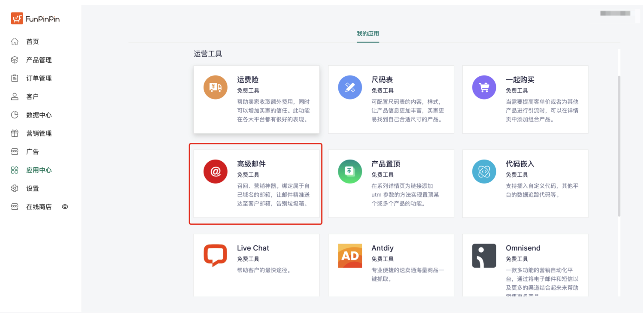The width and height of the screenshot is (644, 314).
Task: Open 订单管理 from the sidebar
Action: click(39, 78)
